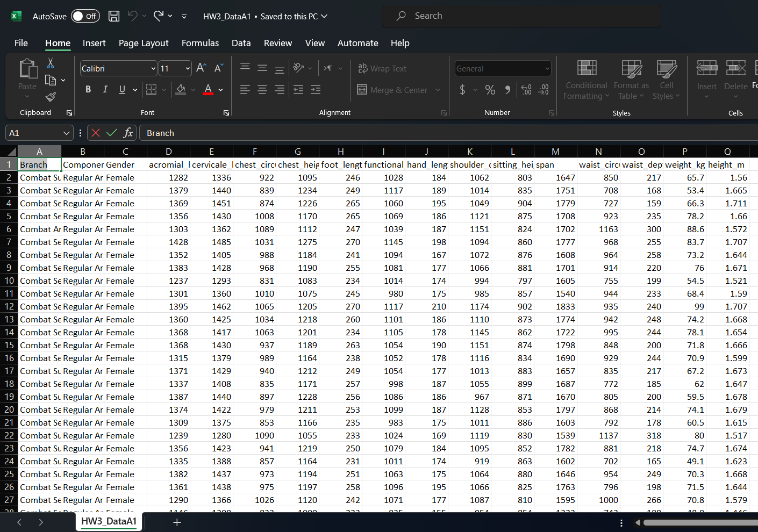Click the Increase Font Size icon

click(201, 68)
